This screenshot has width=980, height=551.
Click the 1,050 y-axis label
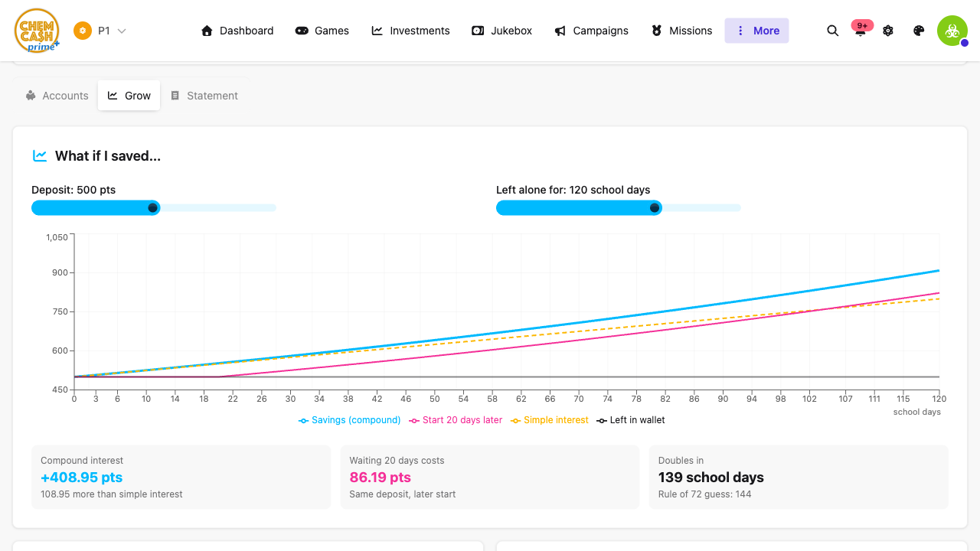coord(57,237)
